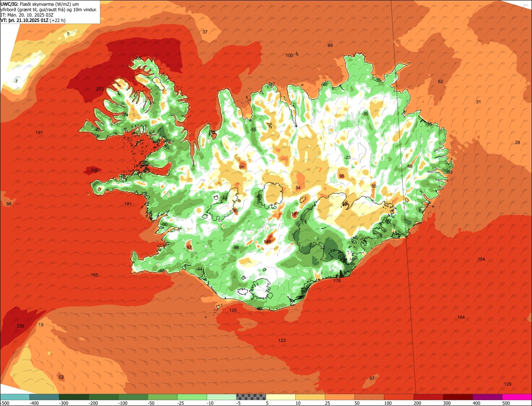532x406 pixels.
Task: Select the 62 value in the northeast sea
Action: (441, 81)
